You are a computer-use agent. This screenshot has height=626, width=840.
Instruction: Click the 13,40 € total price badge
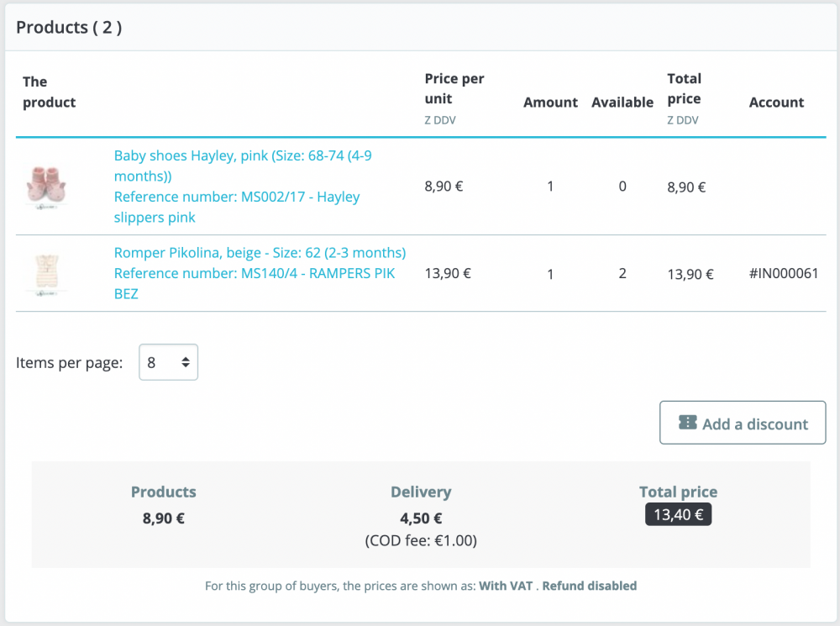[x=678, y=514]
